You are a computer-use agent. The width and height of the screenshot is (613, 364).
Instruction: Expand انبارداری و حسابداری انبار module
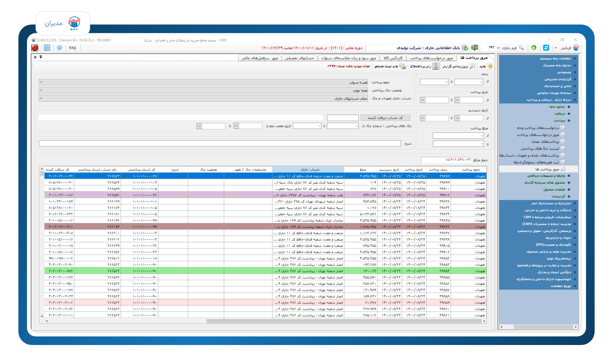coord(551,203)
